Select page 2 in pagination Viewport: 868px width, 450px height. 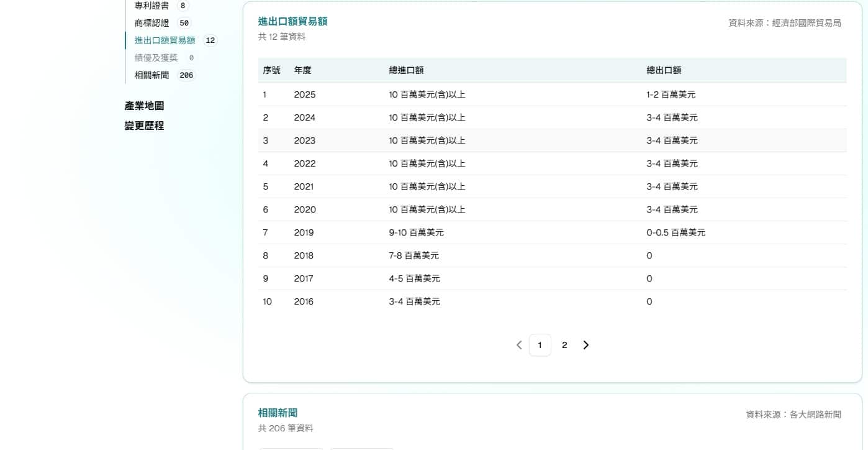[x=564, y=345]
